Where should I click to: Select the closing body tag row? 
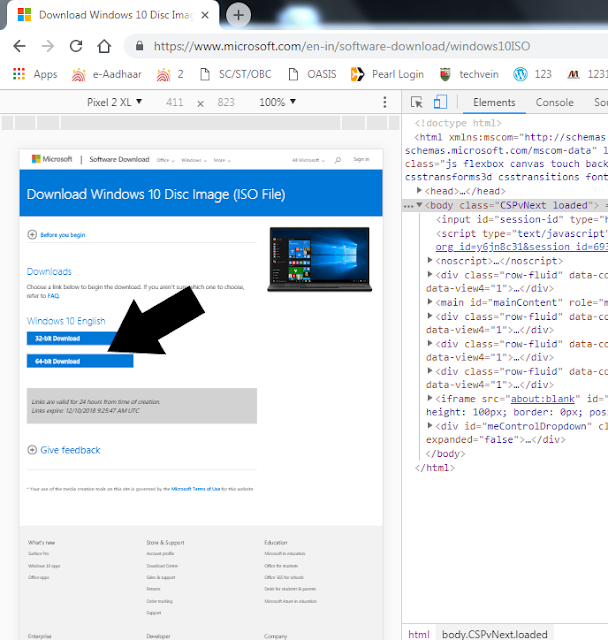(x=445, y=454)
